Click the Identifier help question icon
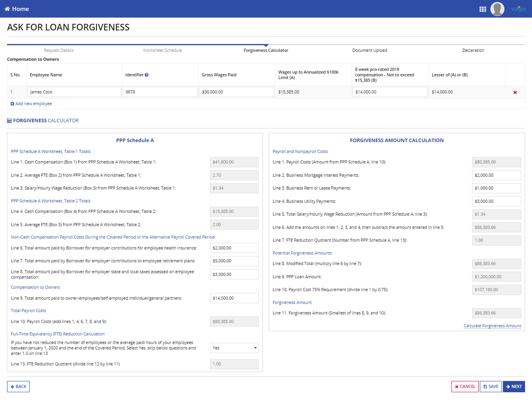This screenshot has height=403, width=532. (x=146, y=75)
